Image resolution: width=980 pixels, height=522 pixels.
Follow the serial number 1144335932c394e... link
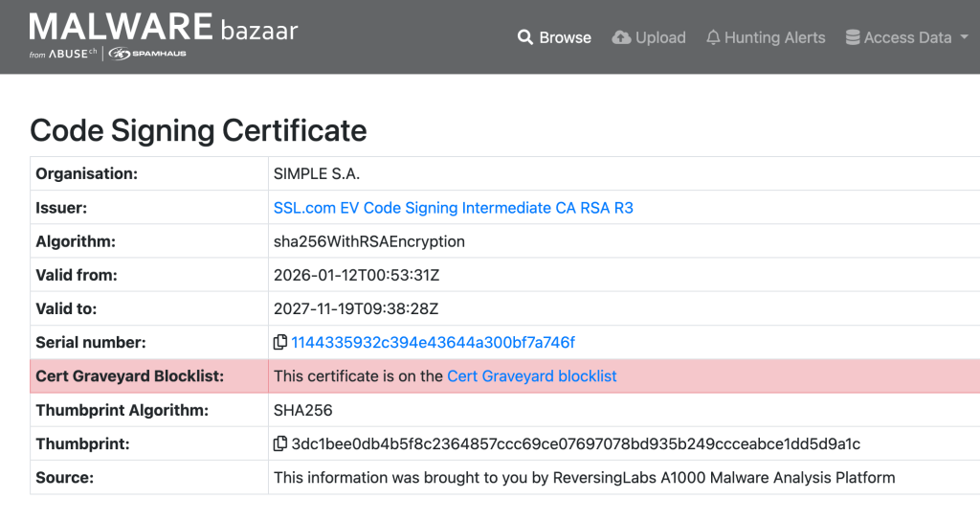[x=433, y=343]
